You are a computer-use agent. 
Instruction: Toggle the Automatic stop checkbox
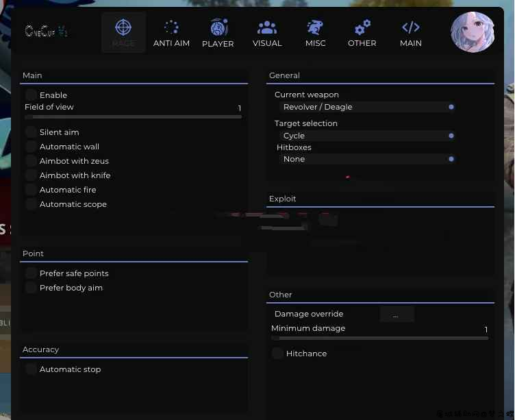[32, 369]
